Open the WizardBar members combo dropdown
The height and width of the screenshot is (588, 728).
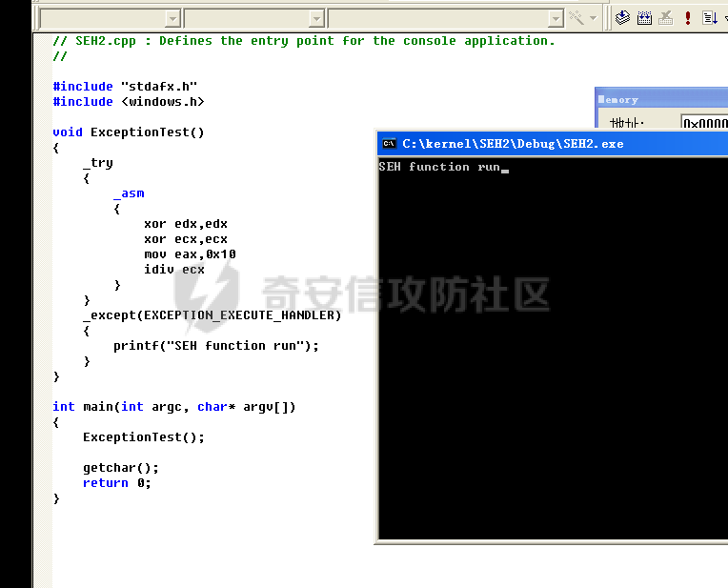pos(556,18)
